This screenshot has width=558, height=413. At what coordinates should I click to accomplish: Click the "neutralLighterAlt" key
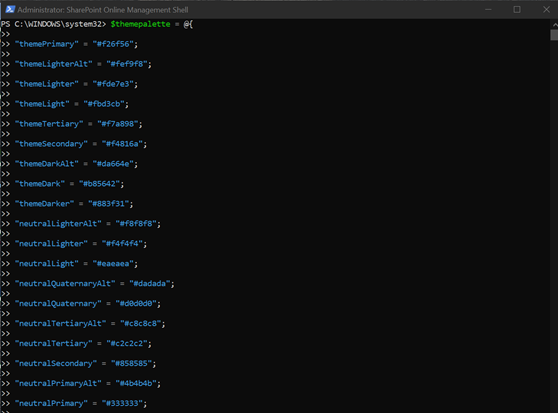tap(58, 223)
